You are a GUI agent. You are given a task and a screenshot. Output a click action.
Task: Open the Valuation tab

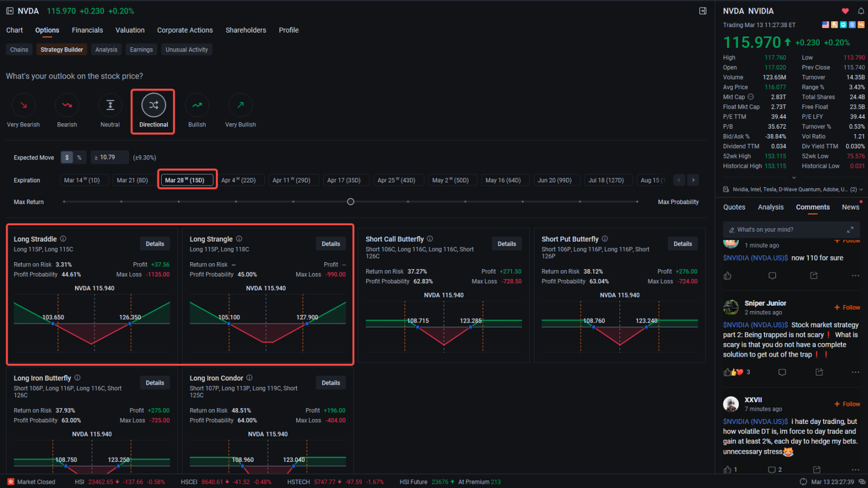(130, 30)
